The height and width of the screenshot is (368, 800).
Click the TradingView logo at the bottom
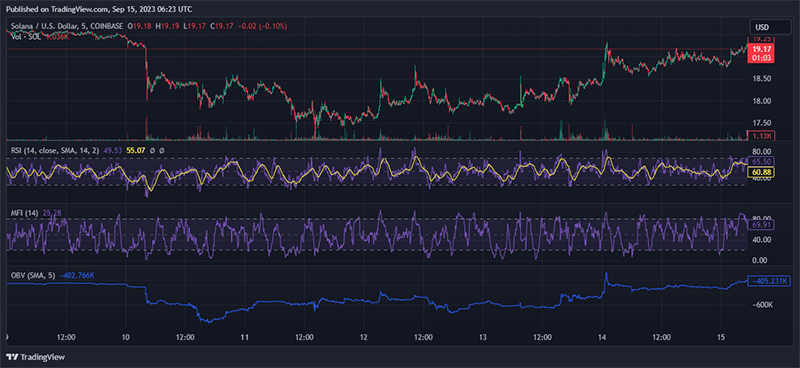pyautogui.click(x=35, y=357)
